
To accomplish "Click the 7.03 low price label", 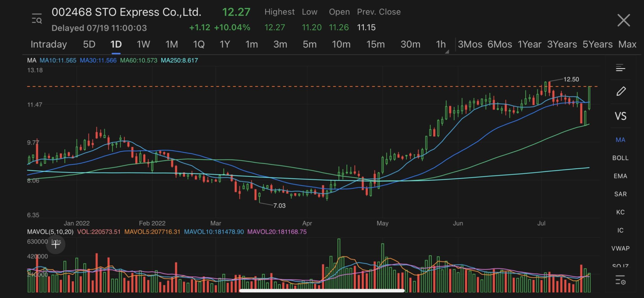I will [279, 206].
